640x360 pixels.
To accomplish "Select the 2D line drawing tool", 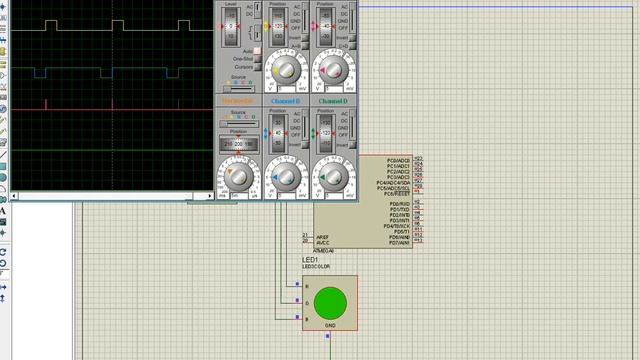I will [x=3, y=154].
